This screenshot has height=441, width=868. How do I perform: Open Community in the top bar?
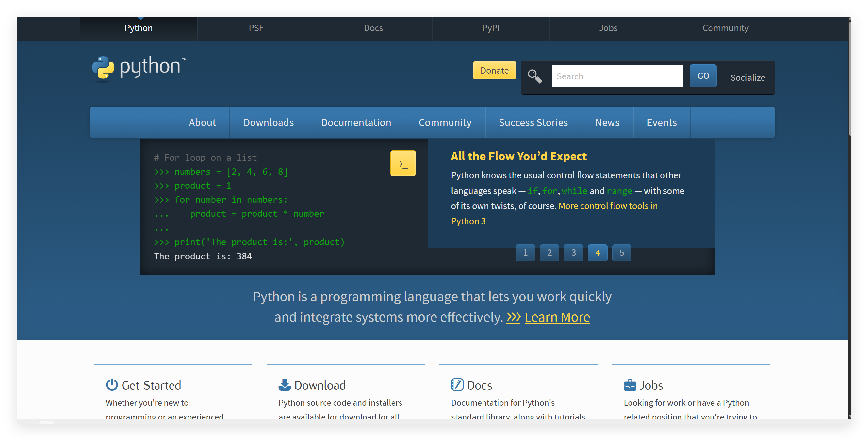[726, 28]
